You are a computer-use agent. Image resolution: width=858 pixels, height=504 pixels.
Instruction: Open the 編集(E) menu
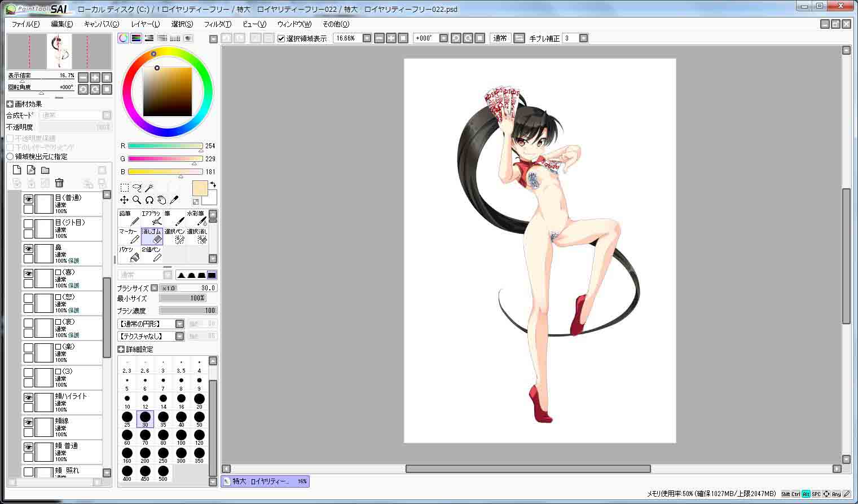(x=62, y=24)
